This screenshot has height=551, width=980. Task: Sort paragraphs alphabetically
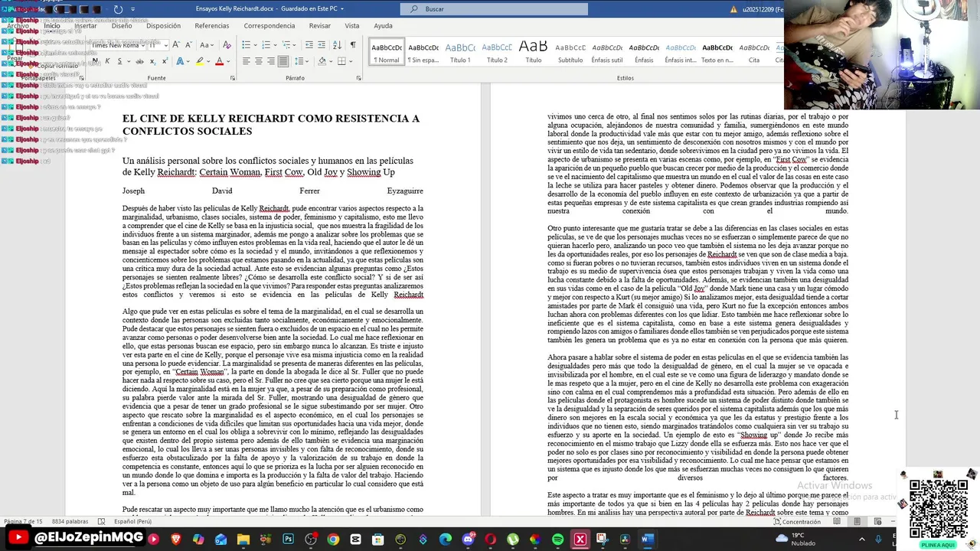click(338, 44)
